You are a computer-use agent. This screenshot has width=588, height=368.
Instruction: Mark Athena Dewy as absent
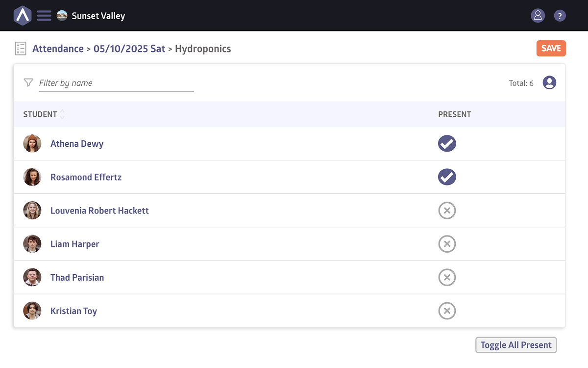pyautogui.click(x=447, y=144)
